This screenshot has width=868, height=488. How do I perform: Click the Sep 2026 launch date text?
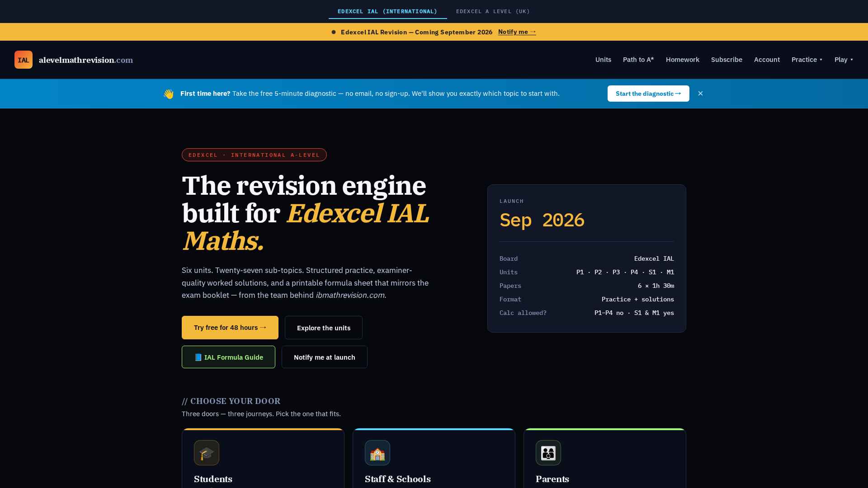coord(542,220)
